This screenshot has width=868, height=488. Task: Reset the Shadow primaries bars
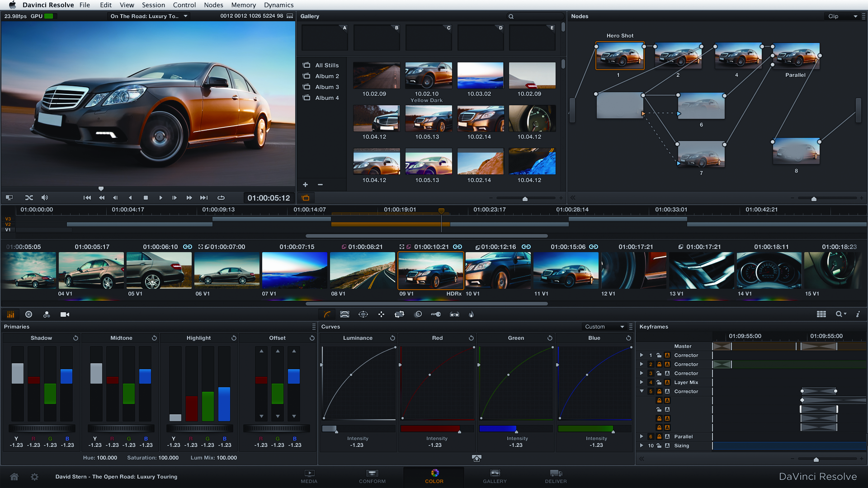[75, 338]
